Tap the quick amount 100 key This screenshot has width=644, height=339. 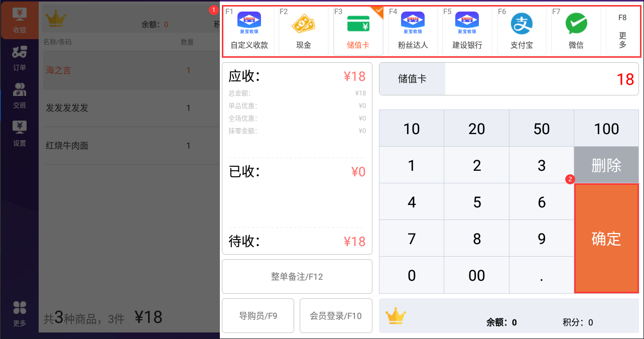pos(606,129)
